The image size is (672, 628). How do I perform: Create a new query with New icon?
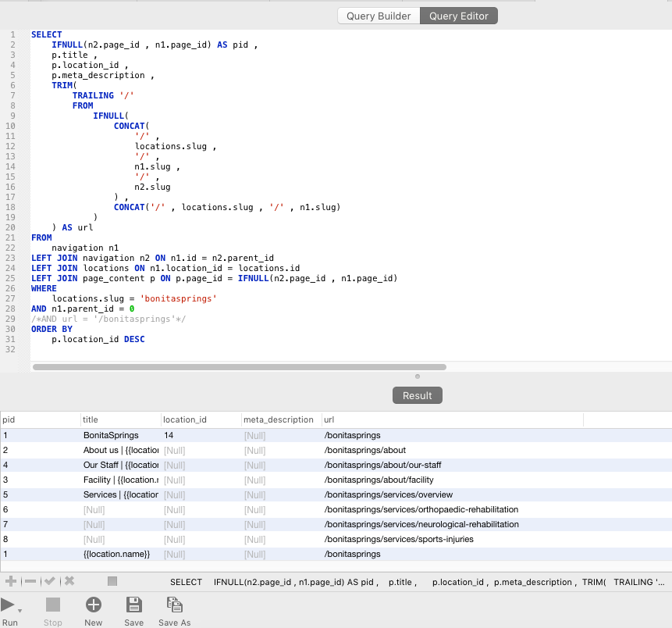point(94,605)
